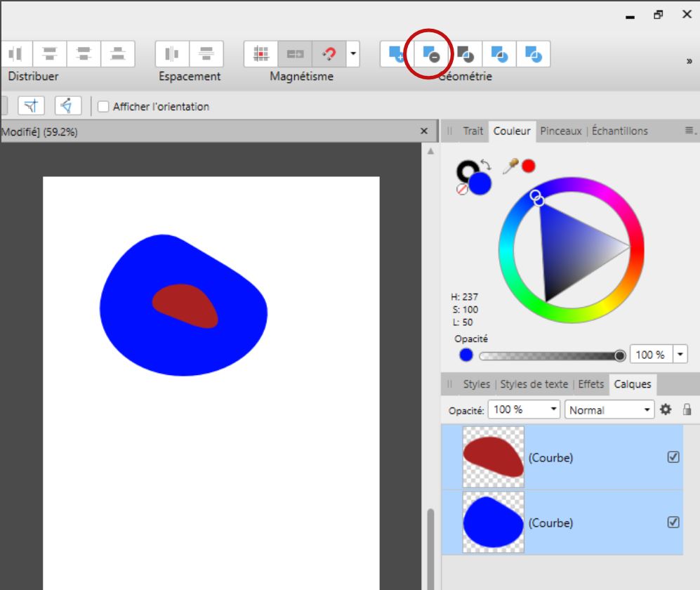700x590 pixels.
Task: Click the blue shape on the canvas
Action: coord(183,353)
